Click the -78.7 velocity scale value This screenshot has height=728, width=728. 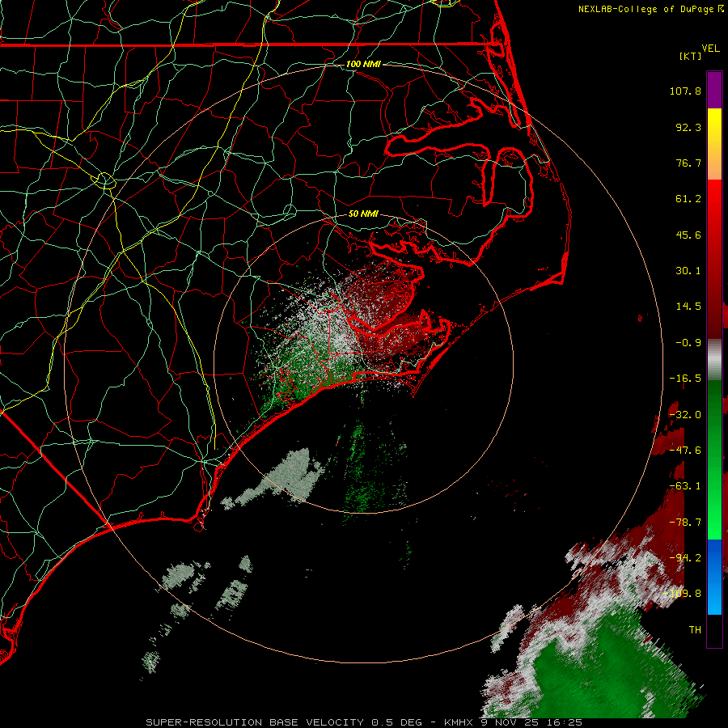coord(685,523)
